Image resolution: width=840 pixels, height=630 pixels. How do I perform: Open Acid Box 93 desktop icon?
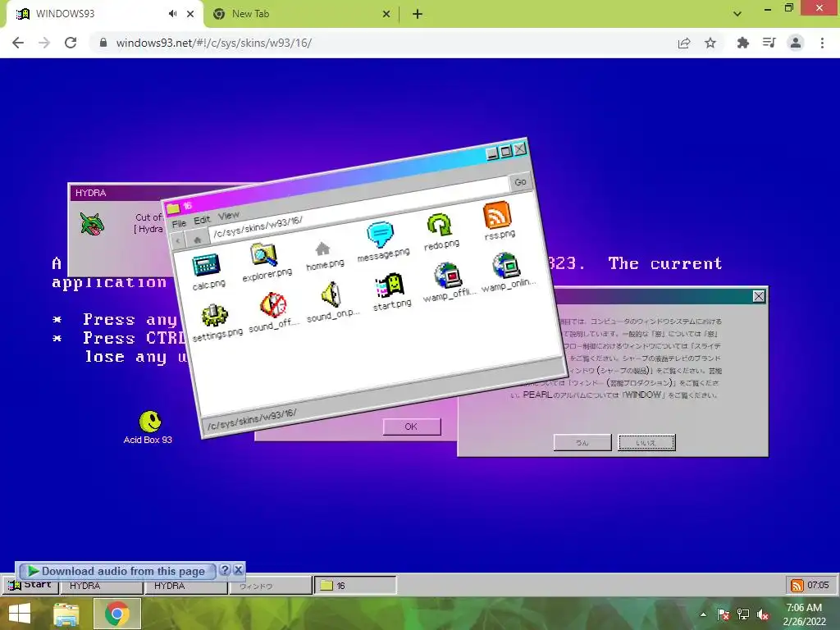(149, 422)
